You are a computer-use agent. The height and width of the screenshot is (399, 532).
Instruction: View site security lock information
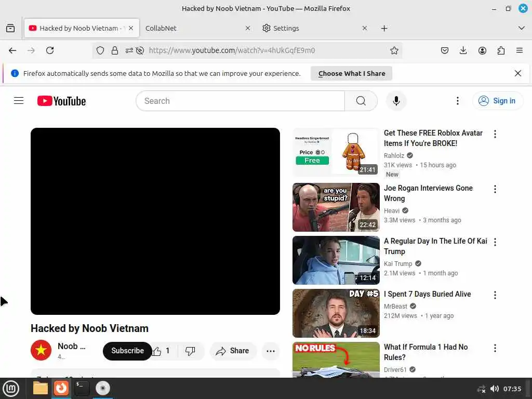pyautogui.click(x=115, y=50)
